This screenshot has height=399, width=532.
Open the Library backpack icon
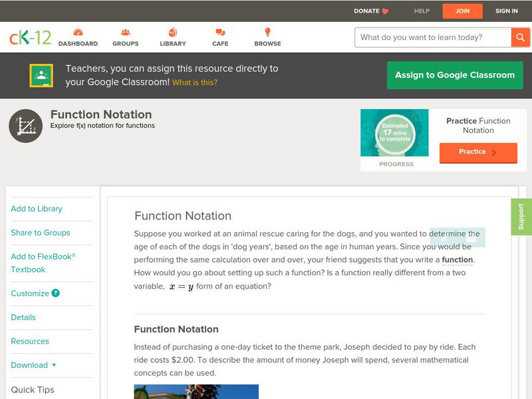[173, 32]
